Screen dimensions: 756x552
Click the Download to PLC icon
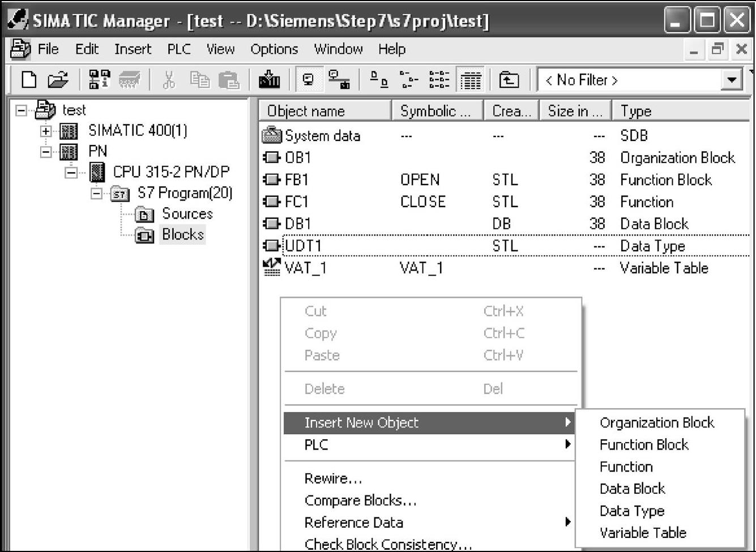(x=270, y=80)
